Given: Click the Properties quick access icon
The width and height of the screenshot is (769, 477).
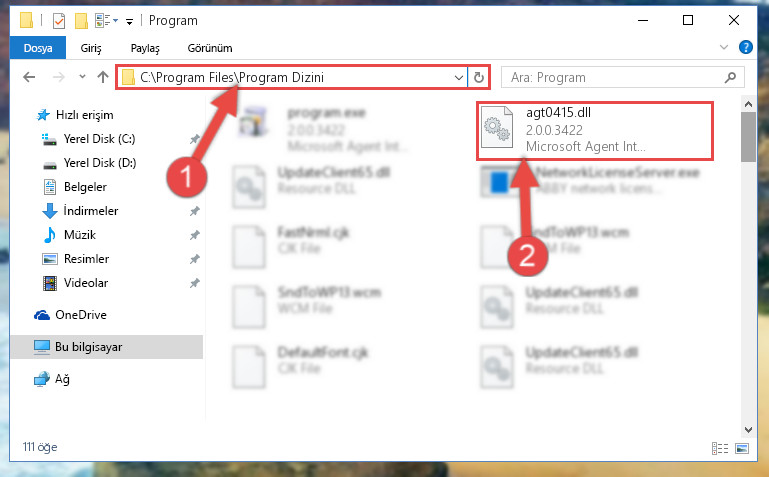Looking at the screenshot, I should pos(59,21).
